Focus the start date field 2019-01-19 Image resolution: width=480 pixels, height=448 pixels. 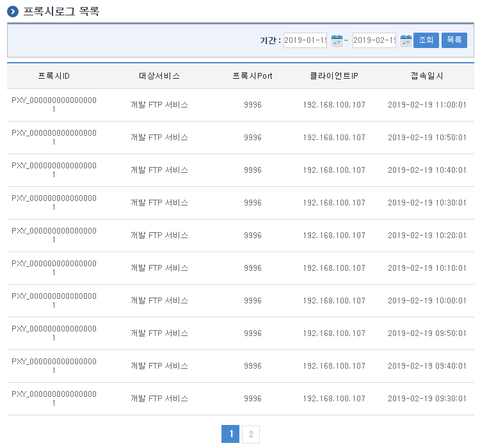coord(305,40)
